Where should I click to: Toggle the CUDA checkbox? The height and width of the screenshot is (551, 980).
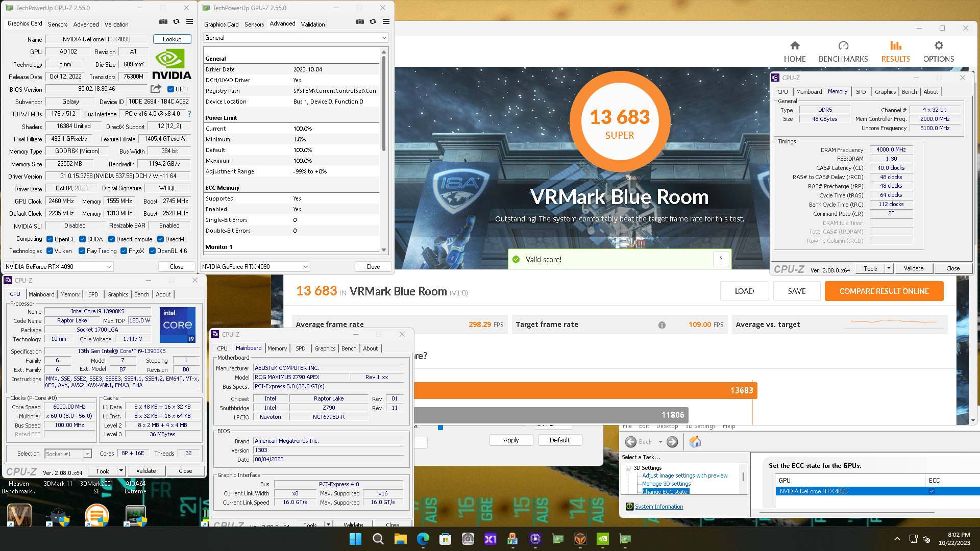[83, 239]
